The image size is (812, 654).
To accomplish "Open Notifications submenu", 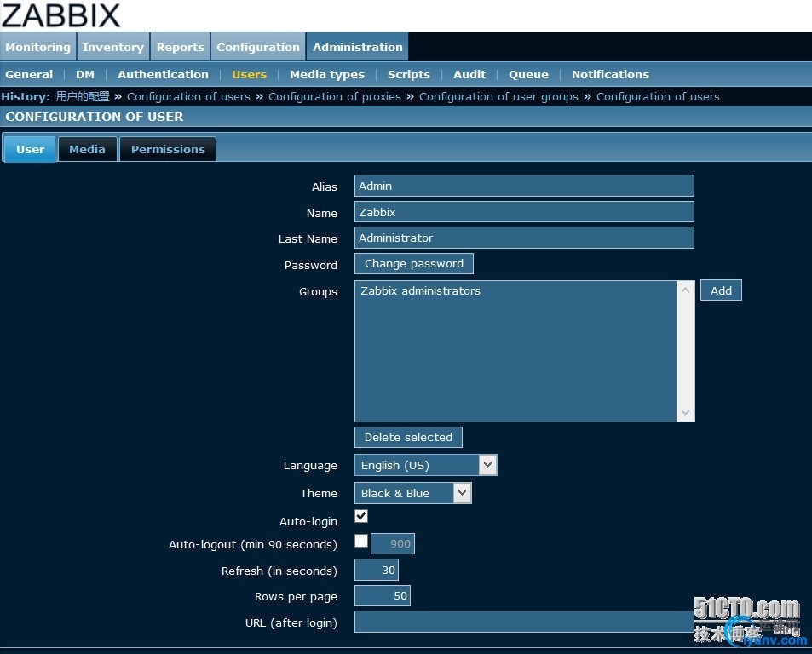I will pyautogui.click(x=610, y=74).
